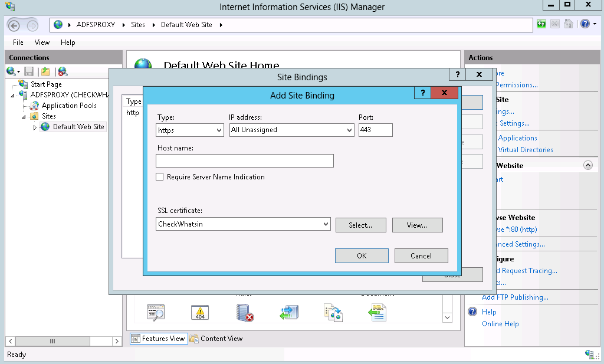Click into the Host name field

pos(245,161)
